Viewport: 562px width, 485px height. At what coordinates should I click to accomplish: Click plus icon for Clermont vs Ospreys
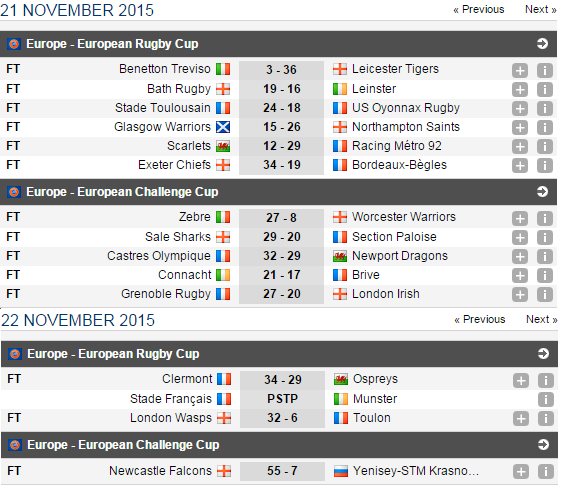point(521,380)
